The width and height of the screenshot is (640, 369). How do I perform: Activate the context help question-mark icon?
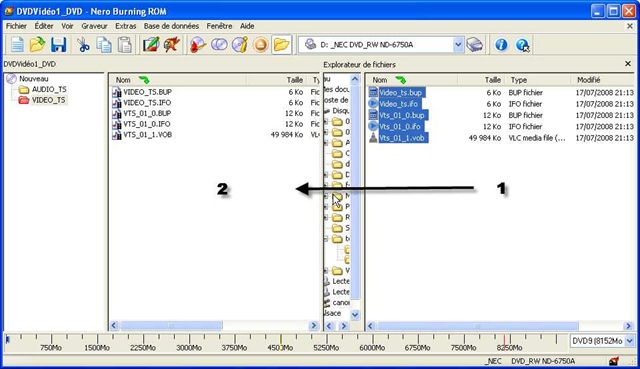(522, 44)
